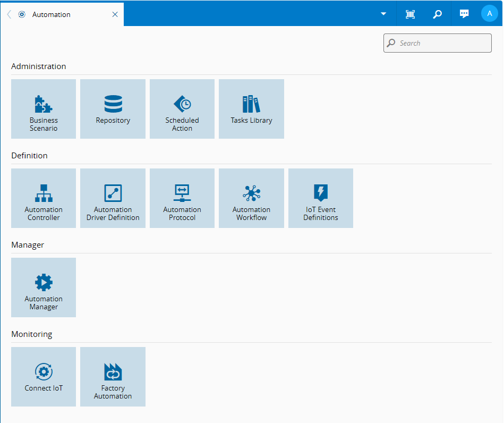The image size is (504, 423).
Task: Launch the Automation Manager tile
Action: 44,287
